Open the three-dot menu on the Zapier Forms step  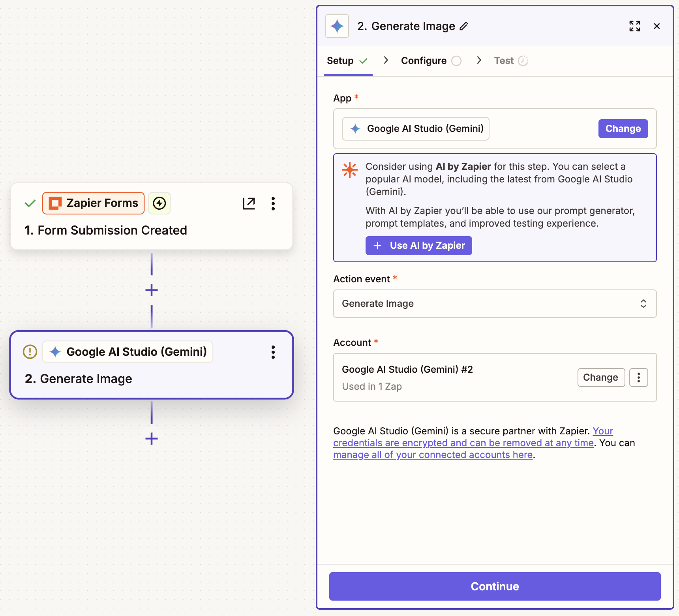(x=273, y=203)
